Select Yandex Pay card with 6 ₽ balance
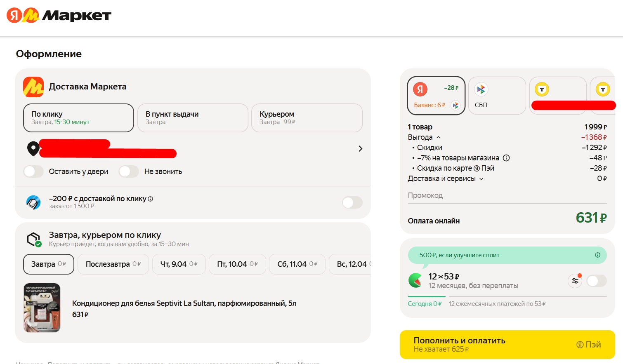623x364 pixels. 436,96
